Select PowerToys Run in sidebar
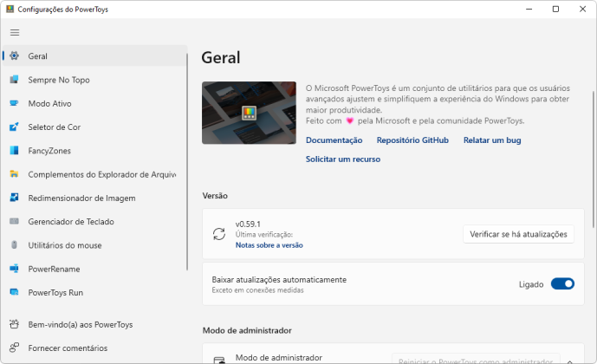 (x=94, y=292)
